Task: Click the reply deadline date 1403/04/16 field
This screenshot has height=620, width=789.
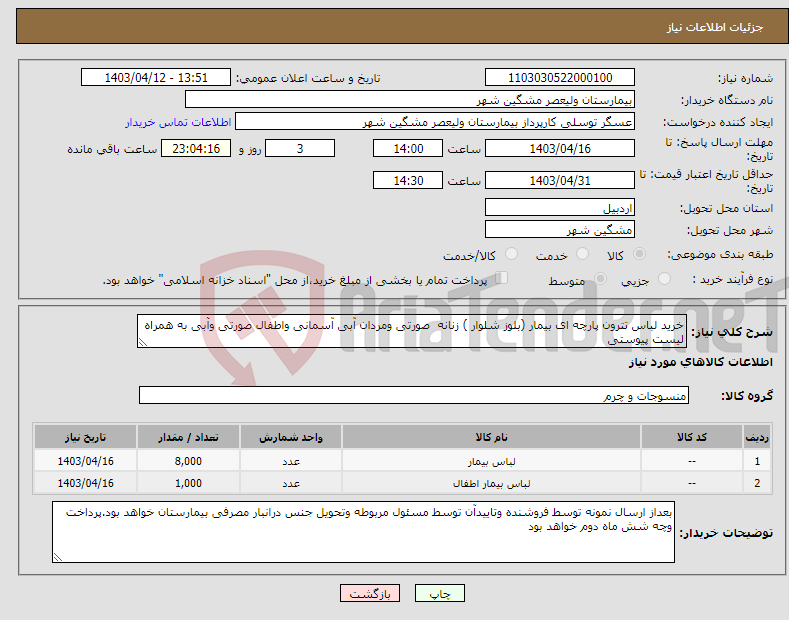Action: 560,148
